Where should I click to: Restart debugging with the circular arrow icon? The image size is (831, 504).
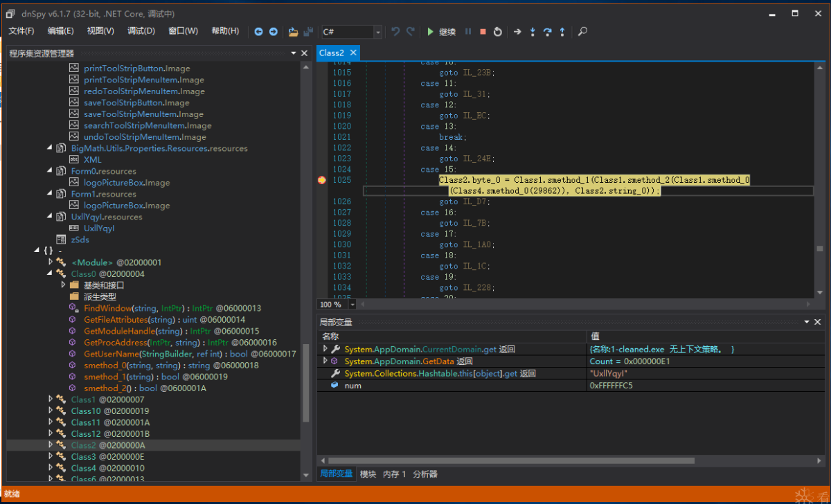[x=497, y=32]
